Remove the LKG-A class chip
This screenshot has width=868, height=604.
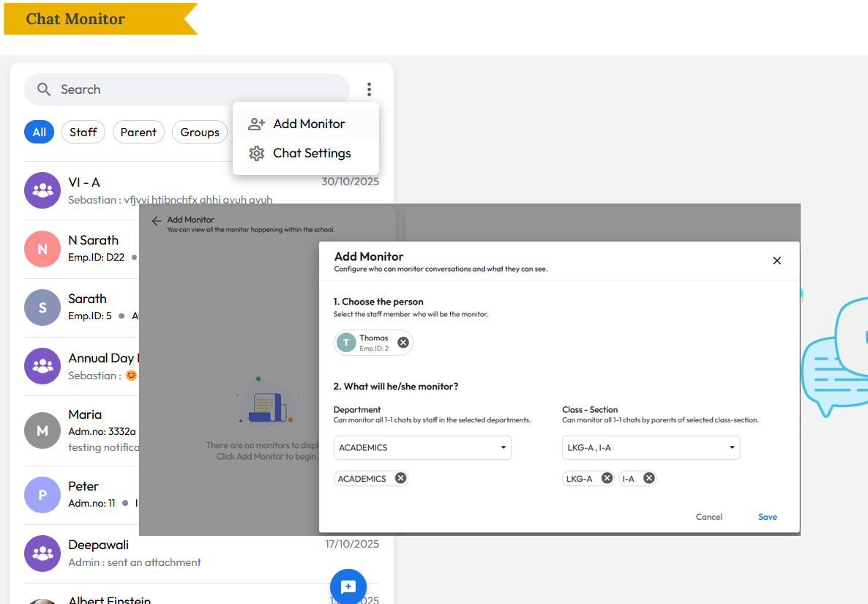[607, 478]
